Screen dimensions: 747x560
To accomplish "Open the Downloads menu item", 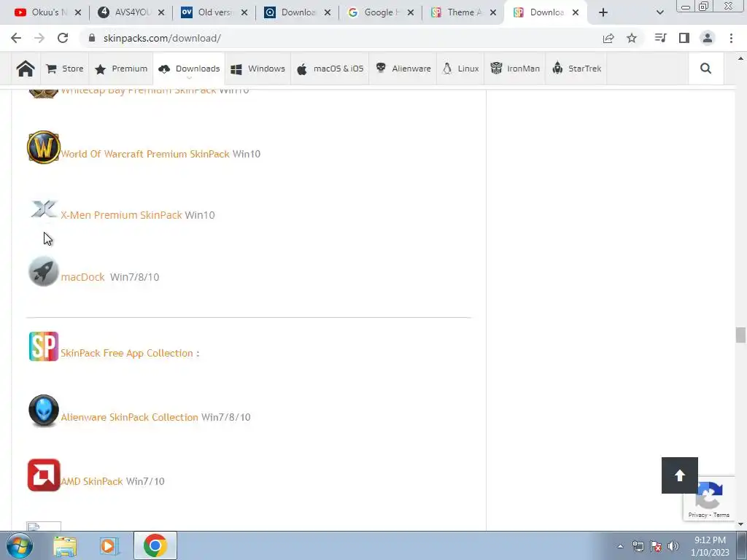I will (x=189, y=69).
